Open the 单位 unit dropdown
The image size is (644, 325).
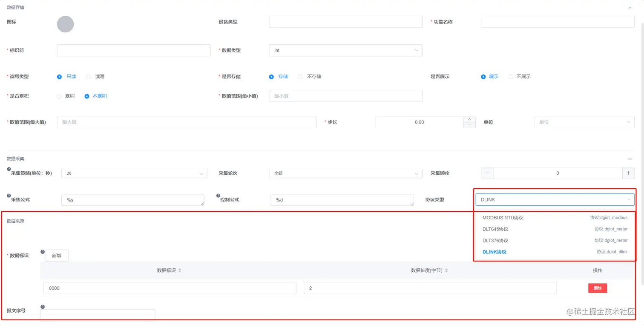[584, 122]
